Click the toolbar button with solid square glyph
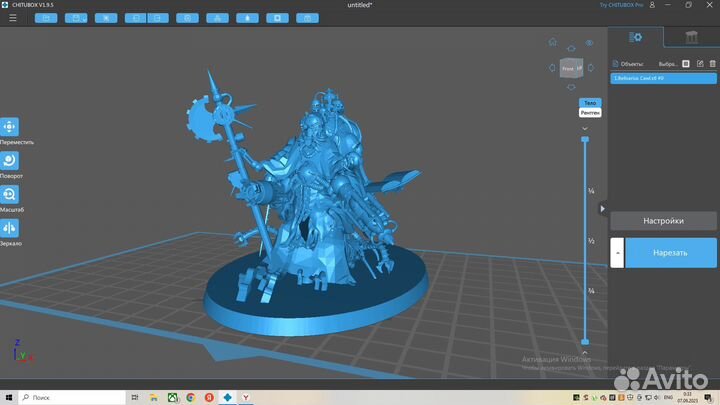 277,18
